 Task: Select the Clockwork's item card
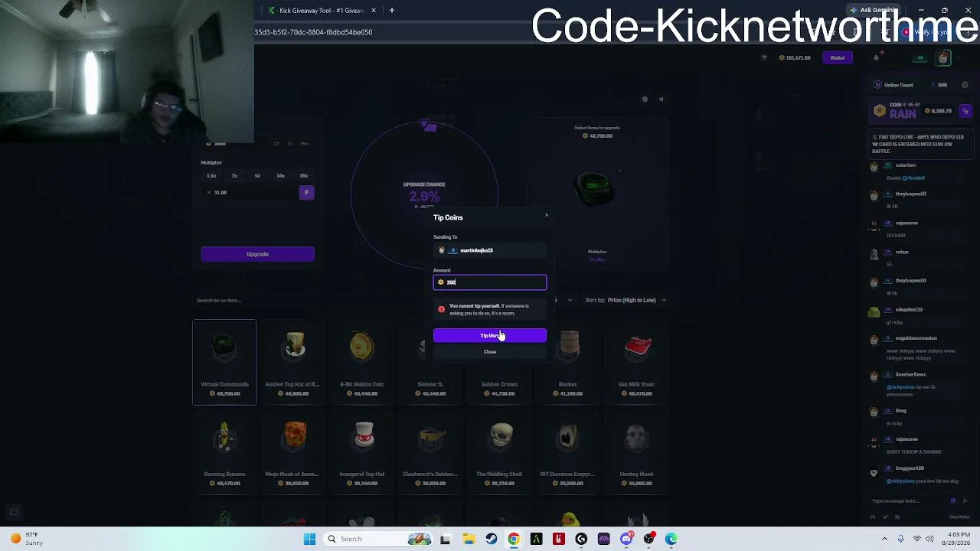(430, 452)
